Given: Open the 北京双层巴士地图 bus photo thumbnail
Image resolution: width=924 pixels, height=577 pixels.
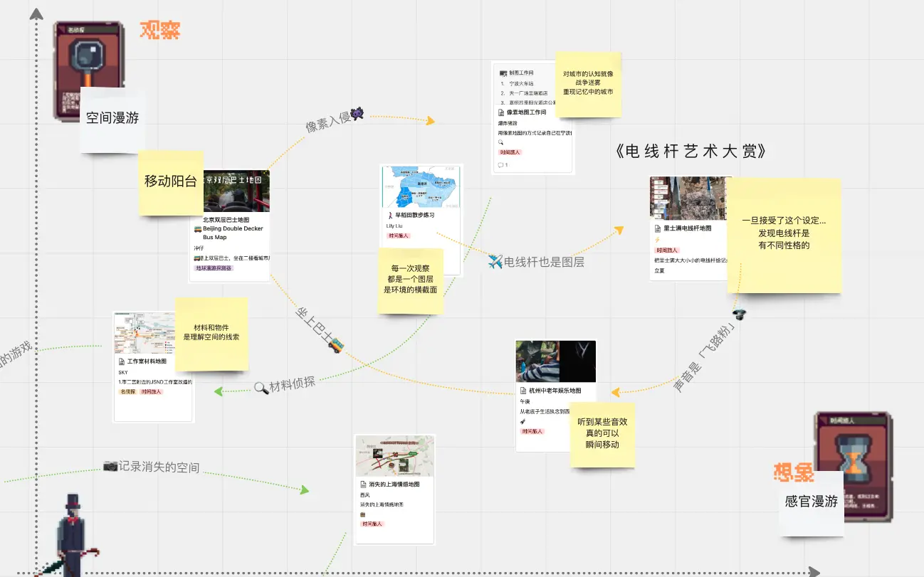Looking at the screenshot, I should pyautogui.click(x=236, y=191).
